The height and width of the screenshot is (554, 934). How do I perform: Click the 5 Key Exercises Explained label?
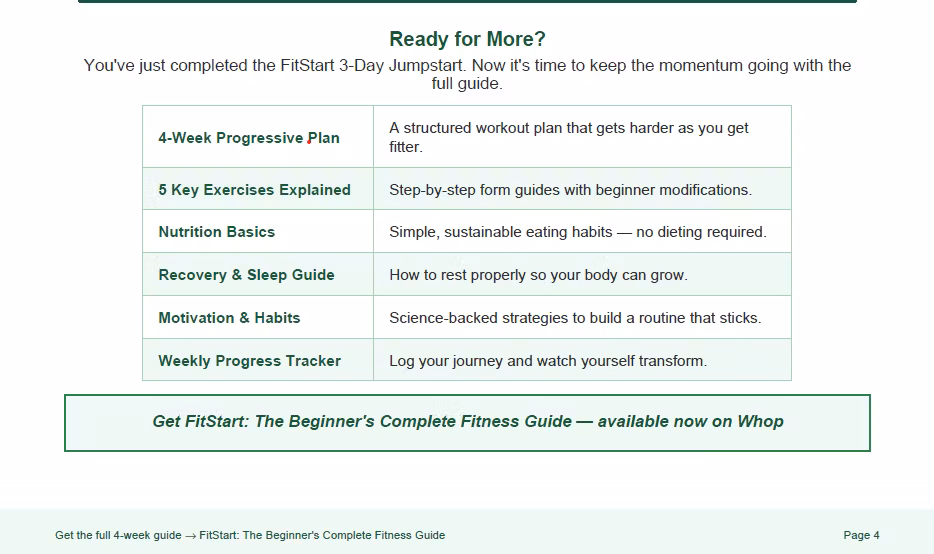click(254, 189)
